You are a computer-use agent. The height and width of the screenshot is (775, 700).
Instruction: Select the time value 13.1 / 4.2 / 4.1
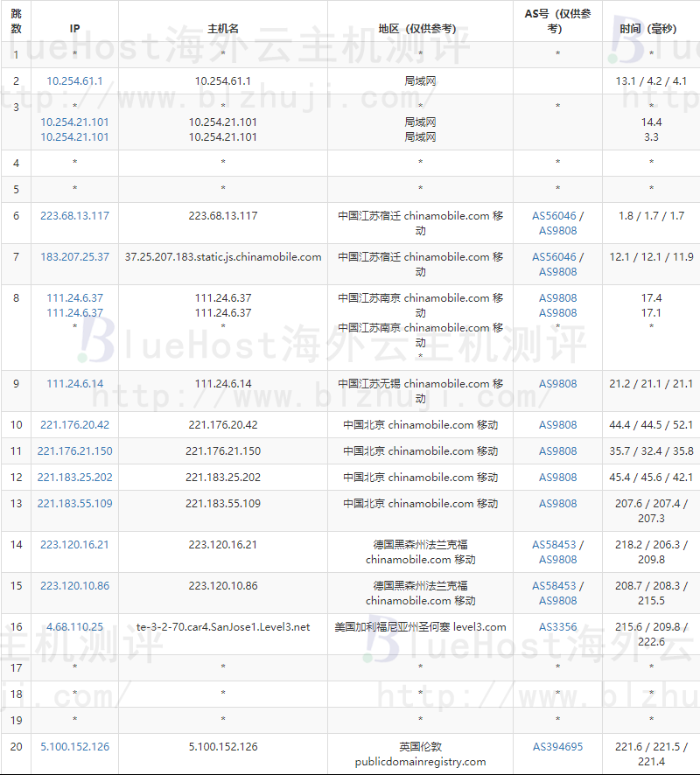point(651,81)
